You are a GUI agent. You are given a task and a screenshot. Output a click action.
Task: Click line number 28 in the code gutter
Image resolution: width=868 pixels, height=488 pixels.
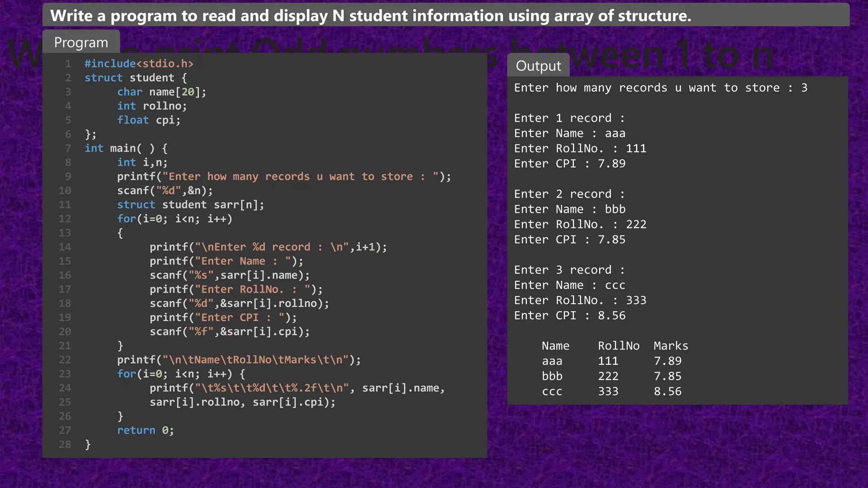coord(65,444)
